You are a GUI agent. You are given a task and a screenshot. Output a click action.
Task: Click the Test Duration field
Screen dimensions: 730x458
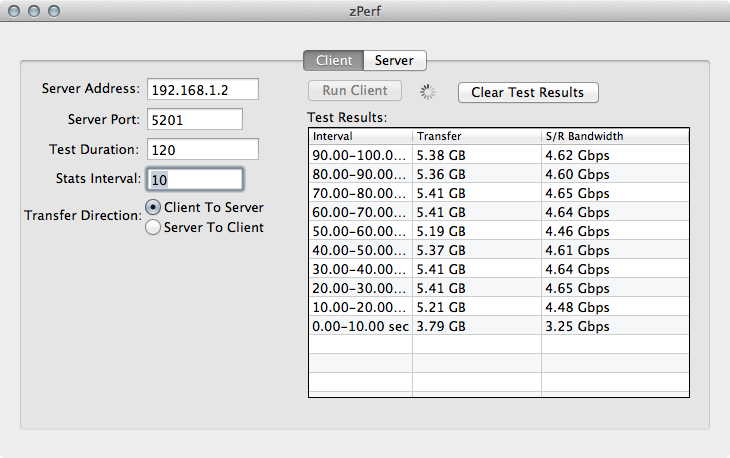pyautogui.click(x=202, y=149)
